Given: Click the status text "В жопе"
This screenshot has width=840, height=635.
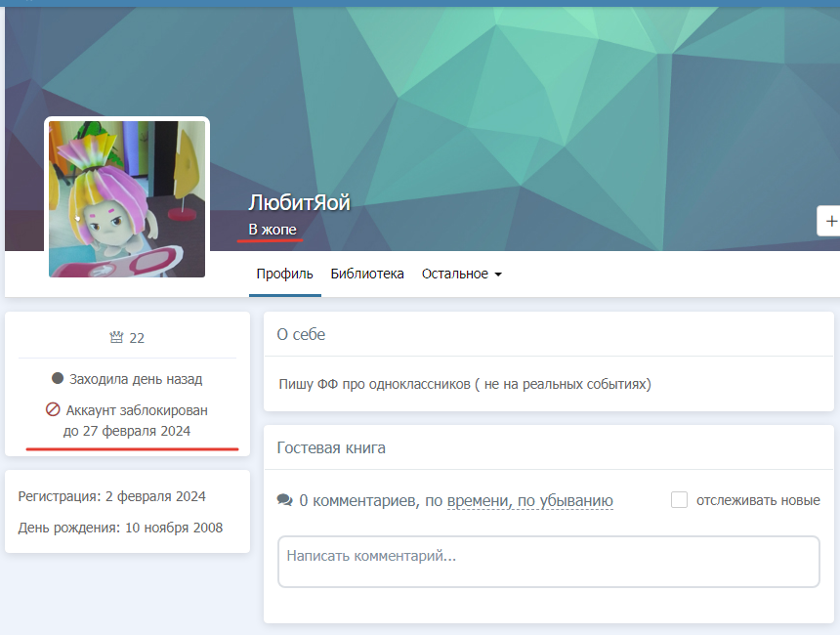Looking at the screenshot, I should click(x=273, y=230).
